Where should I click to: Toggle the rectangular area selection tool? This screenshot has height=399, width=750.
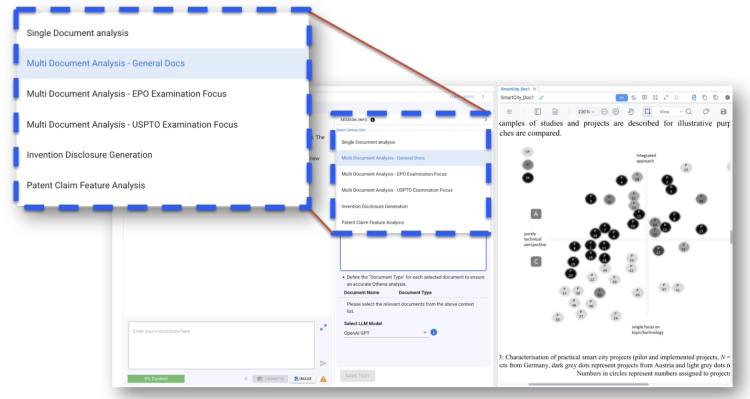pos(647,111)
